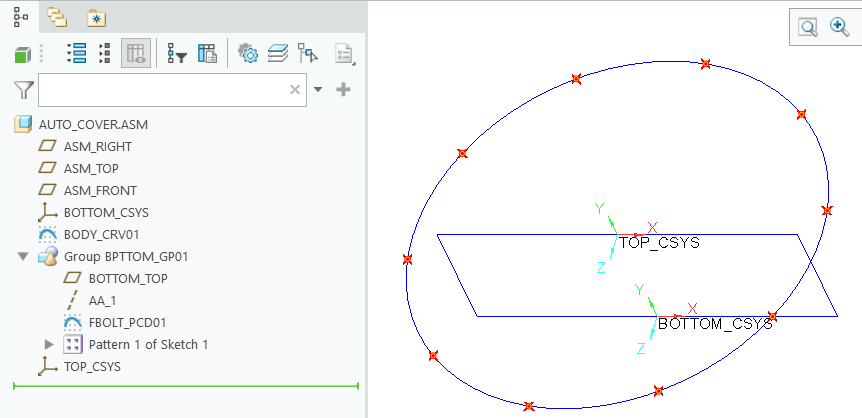Select AUTO_COVER.ASM in the tree
This screenshot has height=418, width=862.
(x=93, y=125)
